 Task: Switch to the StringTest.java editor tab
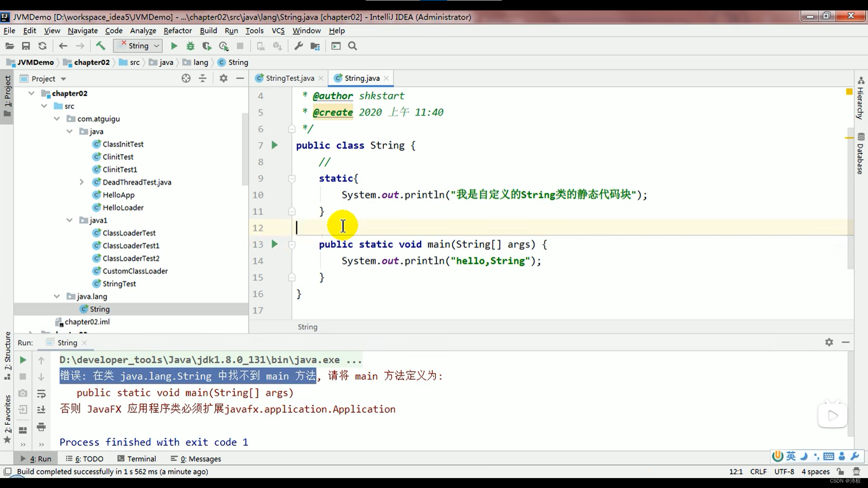click(289, 78)
